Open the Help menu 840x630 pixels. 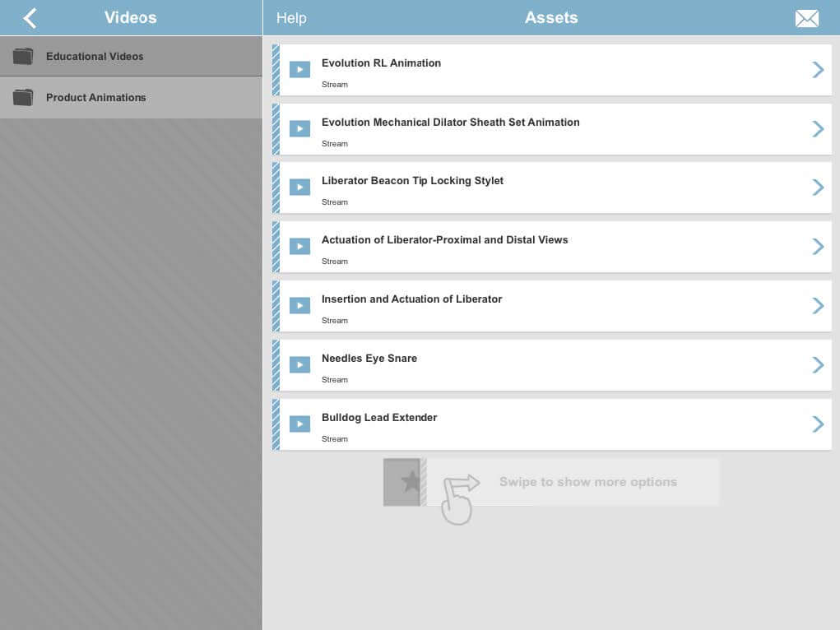(291, 18)
